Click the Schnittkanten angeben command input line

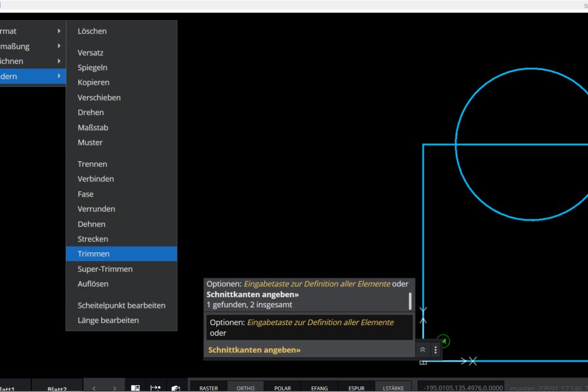click(x=309, y=350)
